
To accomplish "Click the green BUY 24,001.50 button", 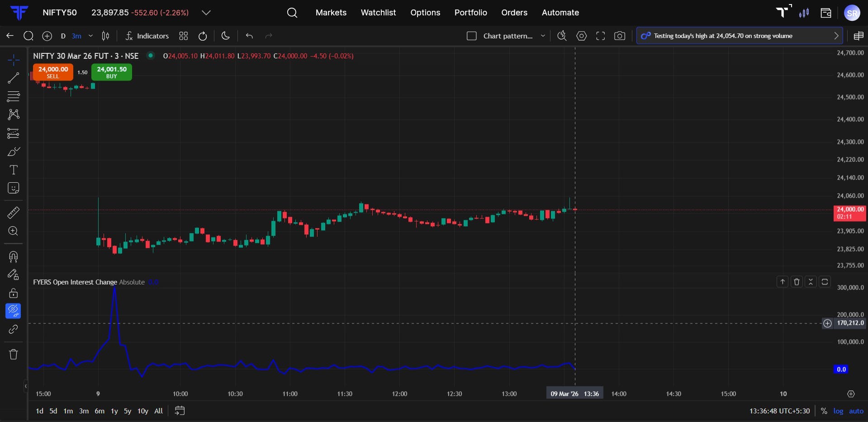I will (112, 72).
